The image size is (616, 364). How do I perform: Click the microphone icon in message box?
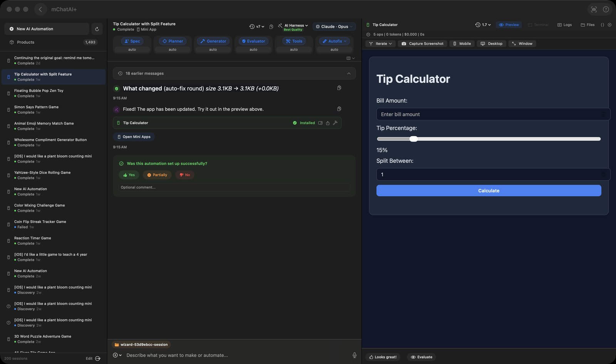click(x=354, y=355)
